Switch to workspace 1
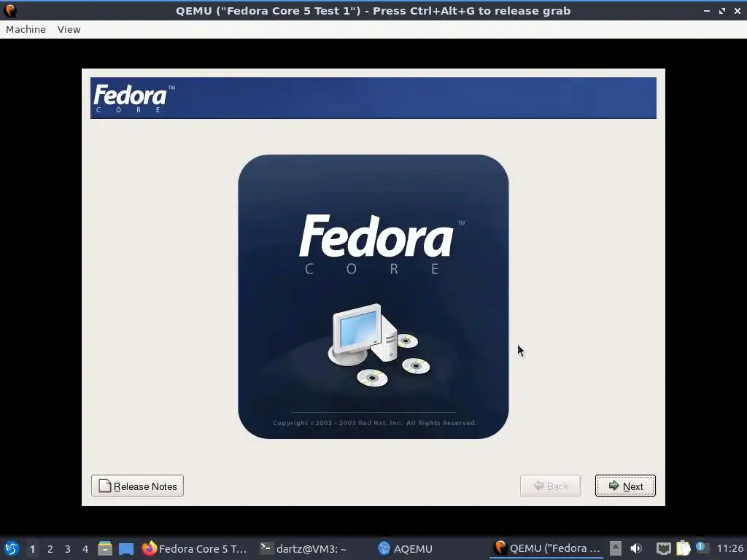 click(32, 549)
